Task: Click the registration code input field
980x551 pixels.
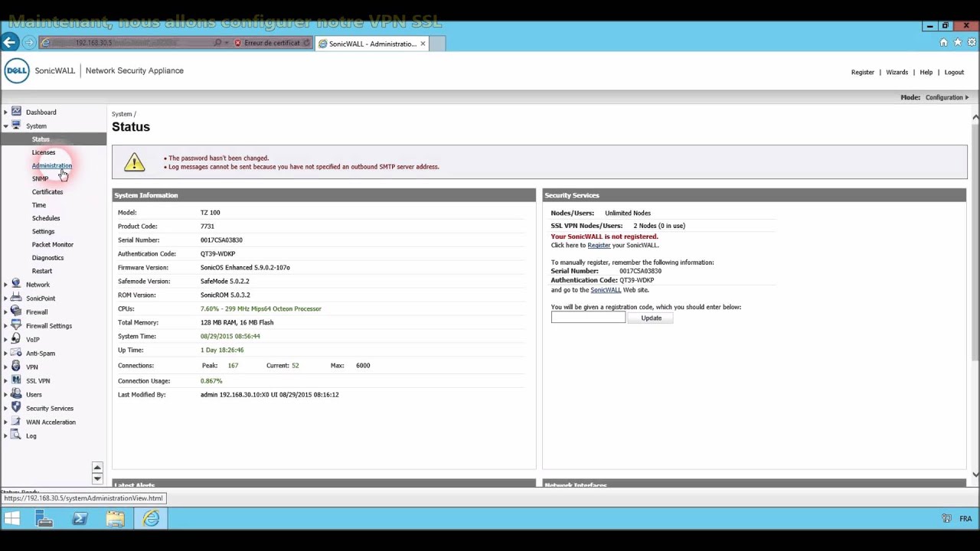Action: [x=588, y=318]
